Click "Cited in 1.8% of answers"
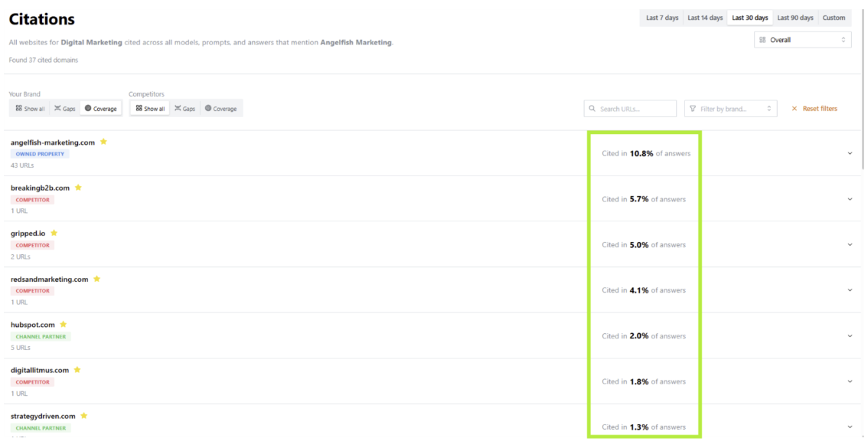The height and width of the screenshot is (448, 868). pos(644,381)
